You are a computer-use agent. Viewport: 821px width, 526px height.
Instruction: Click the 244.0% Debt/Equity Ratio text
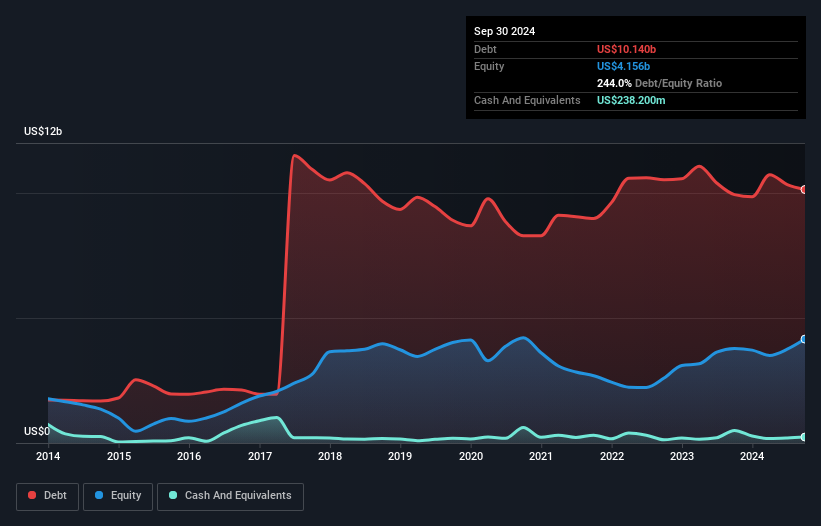coord(659,83)
